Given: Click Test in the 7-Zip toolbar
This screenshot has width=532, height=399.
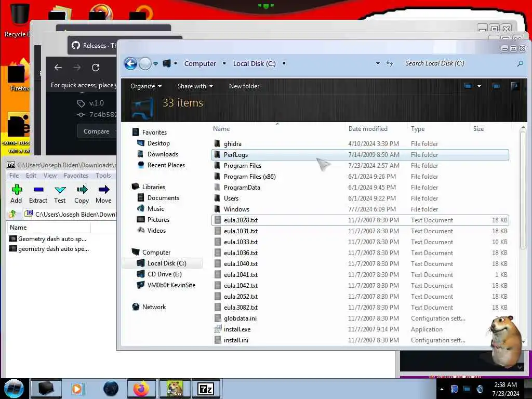Looking at the screenshot, I should click(x=60, y=194).
